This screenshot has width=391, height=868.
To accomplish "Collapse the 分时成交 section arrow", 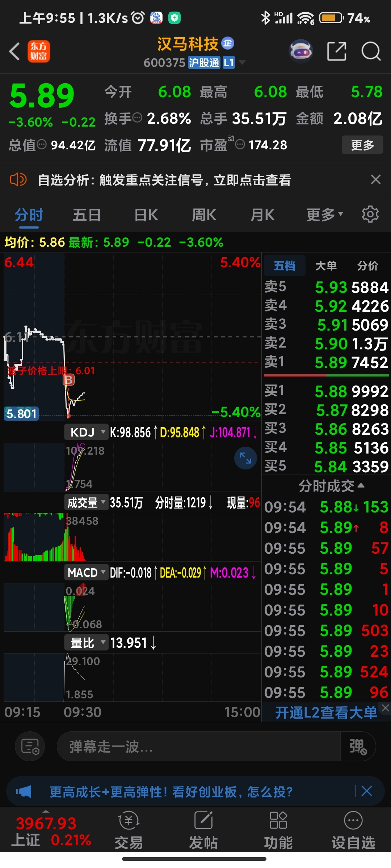I will click(361, 485).
